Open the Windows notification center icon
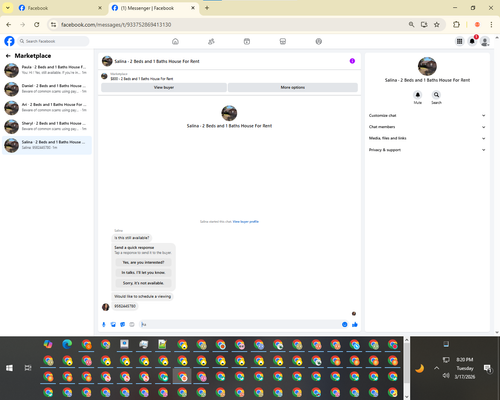The image size is (500, 400). coord(488,368)
